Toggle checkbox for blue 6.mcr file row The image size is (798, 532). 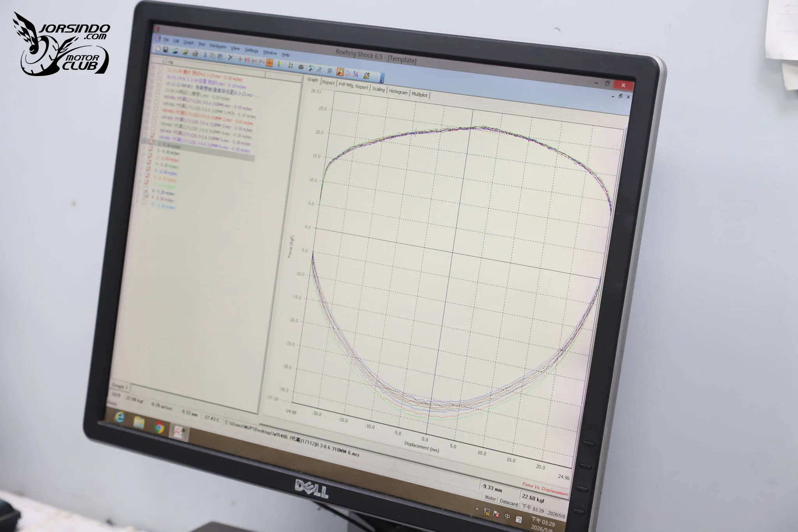(x=152, y=136)
